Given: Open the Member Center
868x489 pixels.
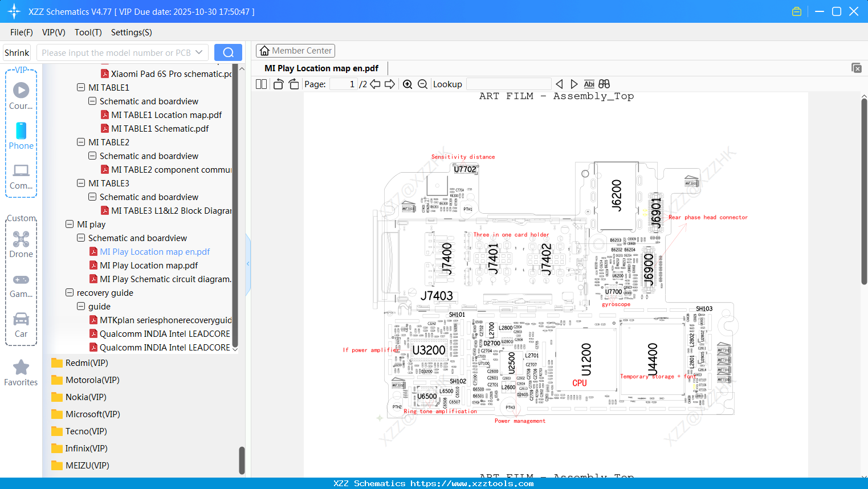Looking at the screenshot, I should (x=295, y=50).
